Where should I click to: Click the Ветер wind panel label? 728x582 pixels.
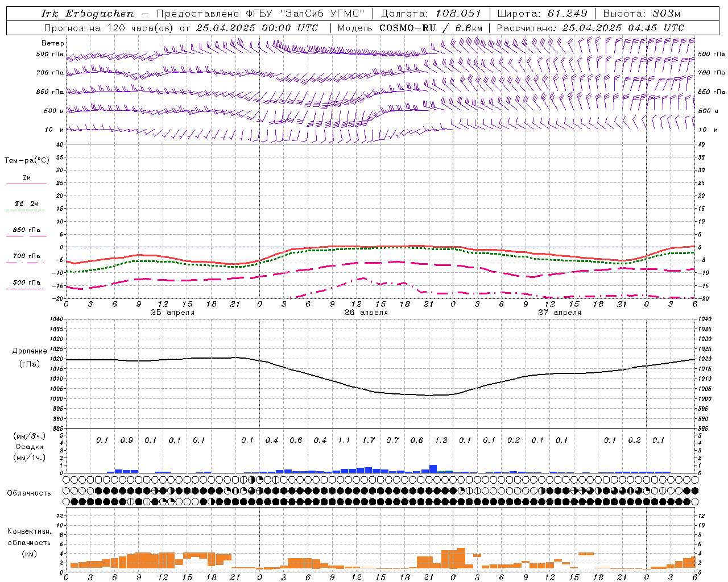(x=53, y=43)
